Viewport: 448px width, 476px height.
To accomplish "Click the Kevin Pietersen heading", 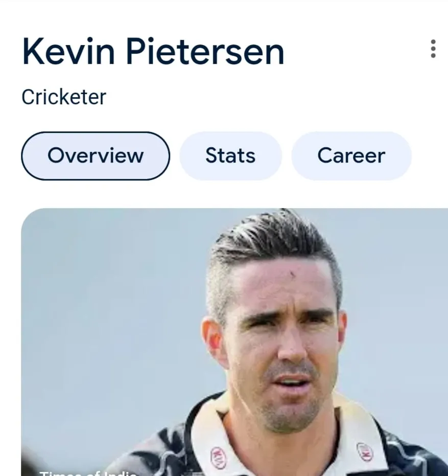I will click(x=153, y=51).
